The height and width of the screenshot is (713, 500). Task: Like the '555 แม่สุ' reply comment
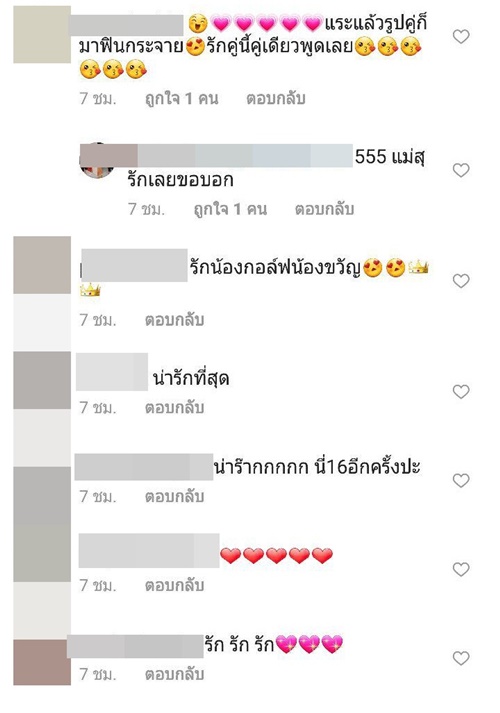point(461,170)
